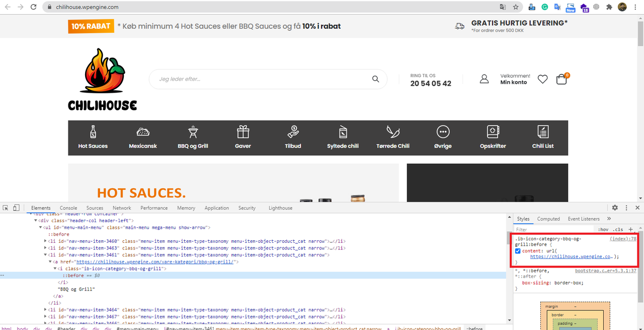Open DevTools settings gear
The height and width of the screenshot is (330, 644).
pyautogui.click(x=615, y=208)
